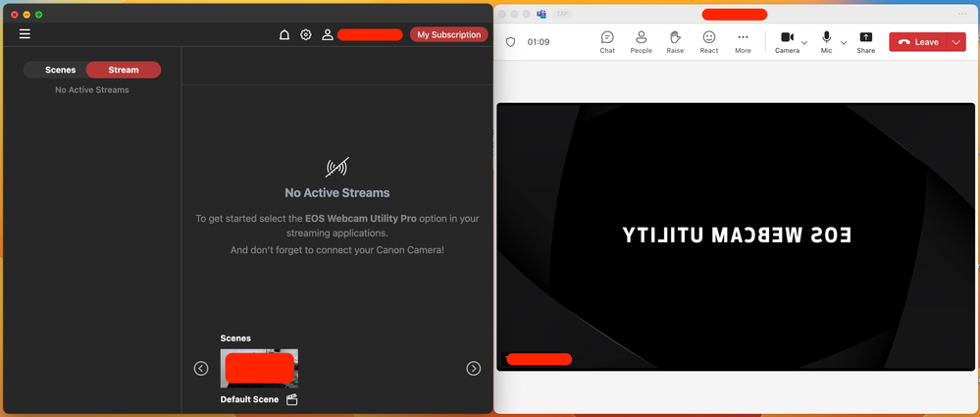The image size is (980, 417).
Task: Mute or unmute the Mic
Action: click(827, 41)
